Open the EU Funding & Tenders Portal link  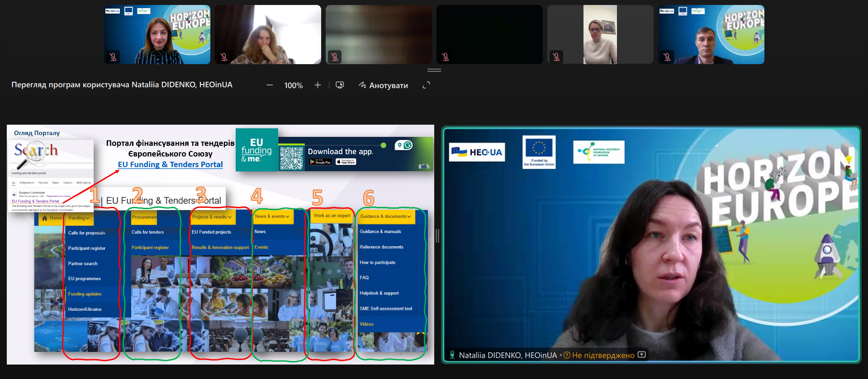click(170, 164)
